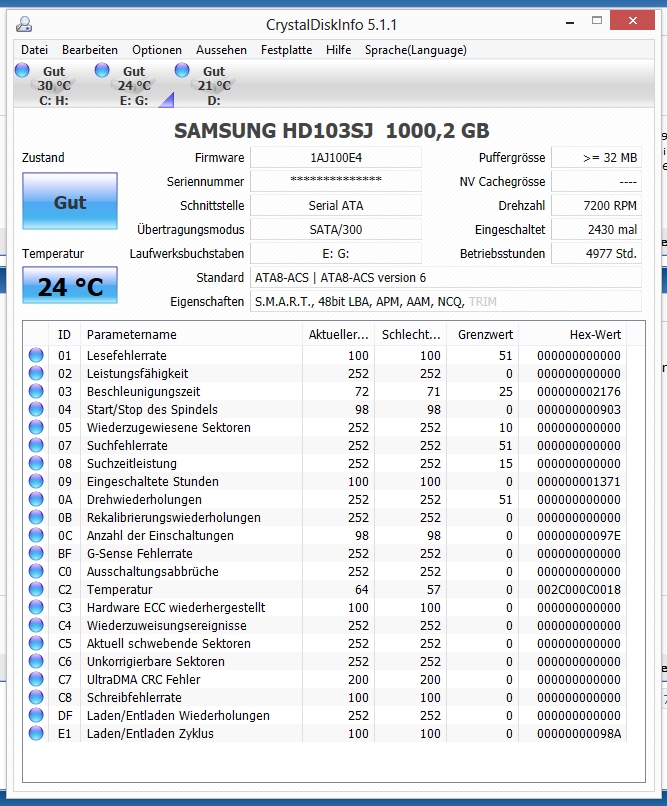Image resolution: width=667 pixels, height=806 pixels.
Task: Select the Beschleunigungszeit parameter name
Action: point(143,391)
